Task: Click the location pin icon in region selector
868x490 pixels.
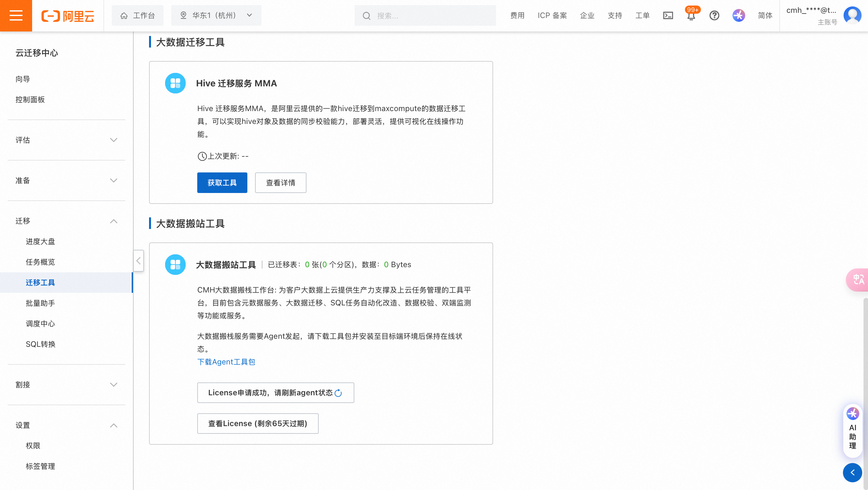Action: click(x=183, y=15)
